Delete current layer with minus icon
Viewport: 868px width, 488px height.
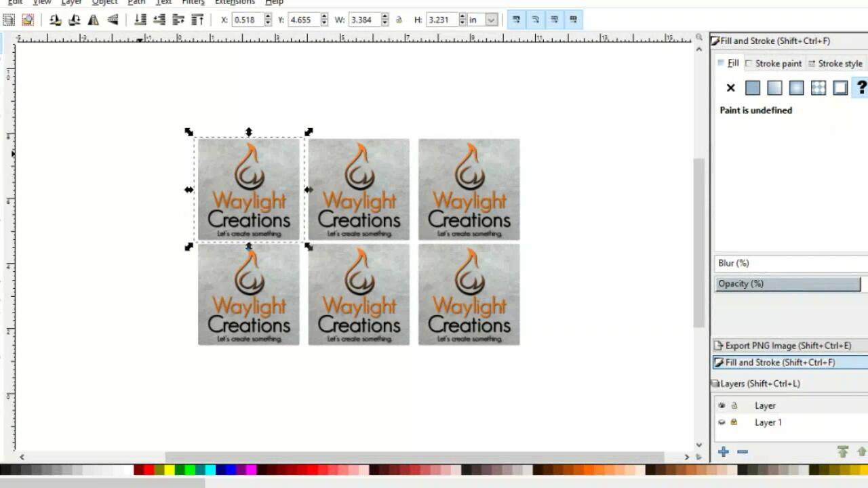(742, 452)
